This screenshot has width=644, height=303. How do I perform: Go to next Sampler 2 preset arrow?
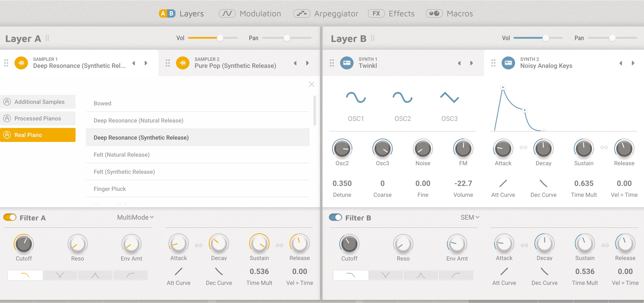pos(308,63)
